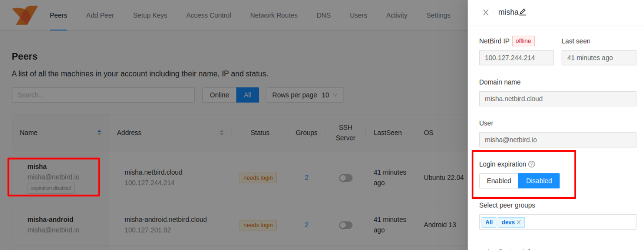
Task: Click the peers Search input field
Action: coord(103,95)
